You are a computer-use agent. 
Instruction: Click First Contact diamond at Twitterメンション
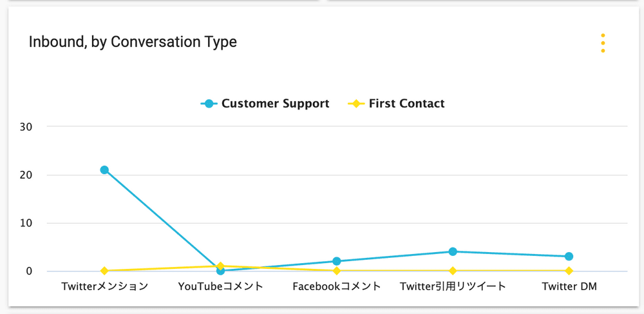point(104,271)
